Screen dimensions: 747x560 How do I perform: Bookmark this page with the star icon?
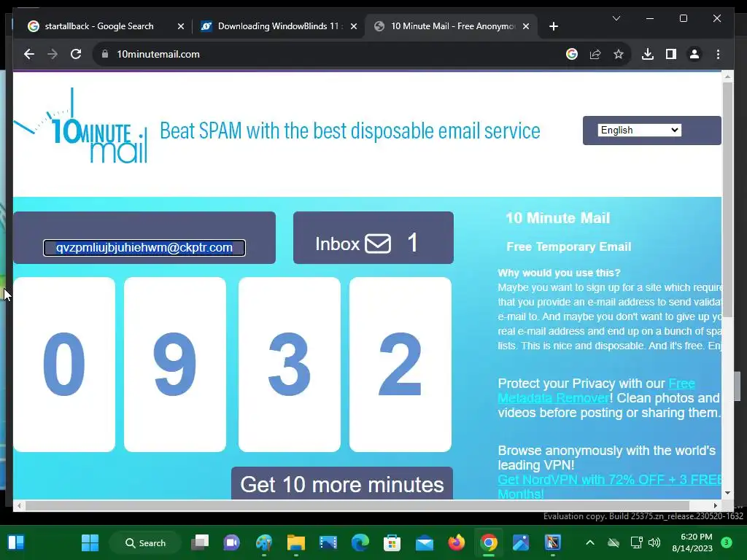(x=619, y=54)
